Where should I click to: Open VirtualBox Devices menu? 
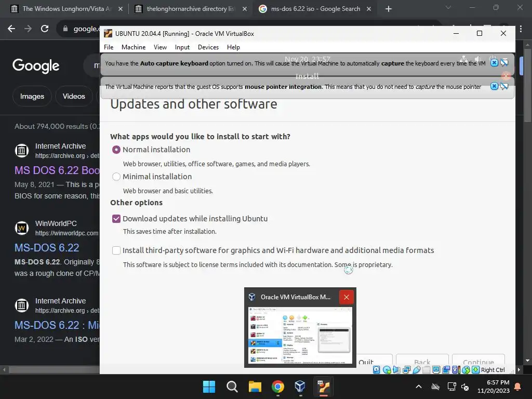pyautogui.click(x=208, y=47)
